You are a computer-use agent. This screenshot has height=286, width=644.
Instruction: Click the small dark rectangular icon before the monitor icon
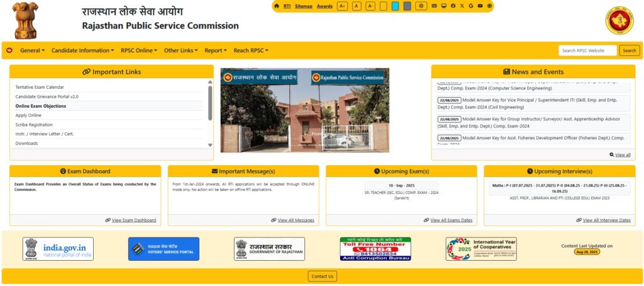coord(435,6)
